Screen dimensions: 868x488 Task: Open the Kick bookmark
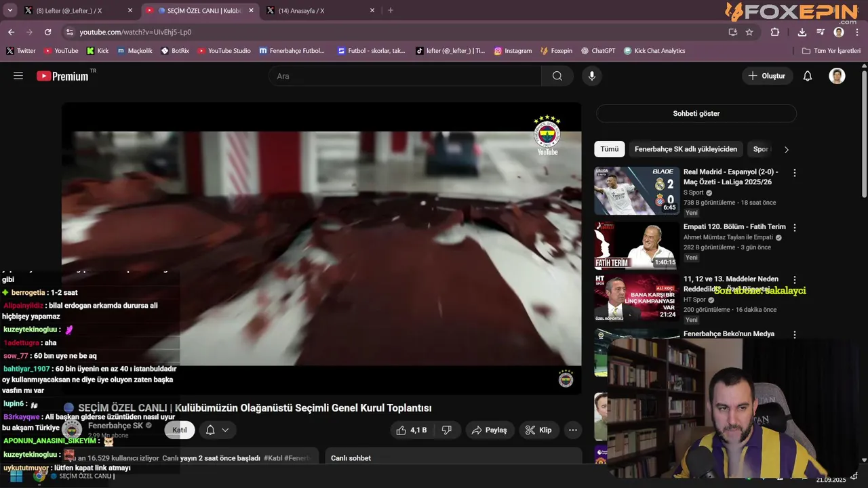coord(98,51)
